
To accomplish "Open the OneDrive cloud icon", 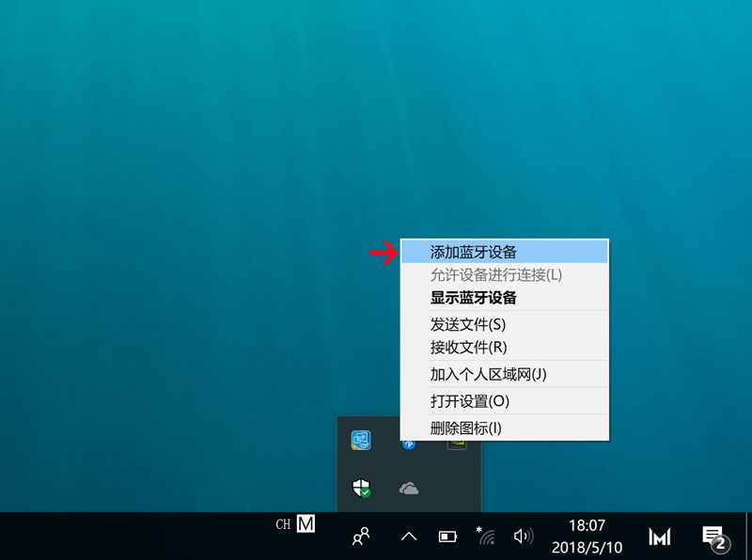I will point(409,488).
